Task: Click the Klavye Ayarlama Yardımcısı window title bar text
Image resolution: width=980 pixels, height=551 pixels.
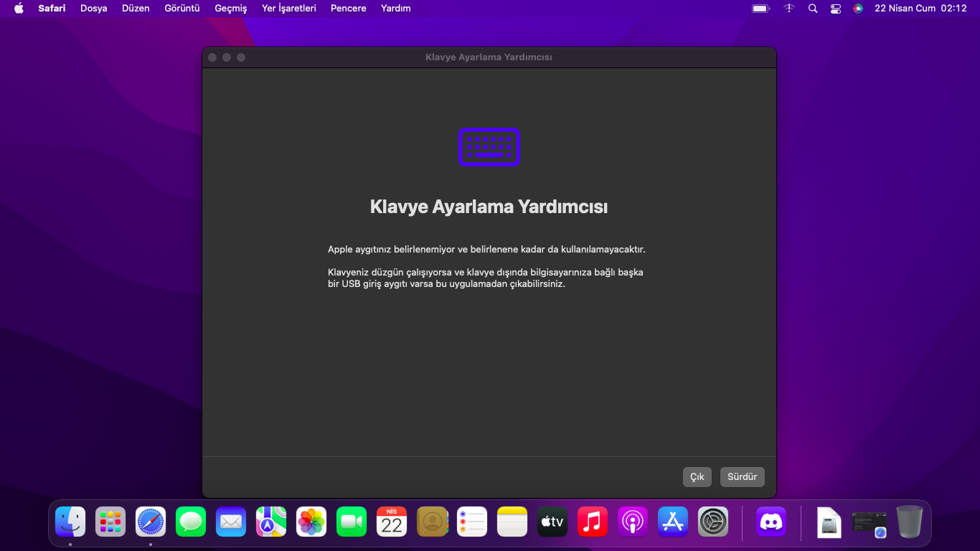Action: pos(489,57)
